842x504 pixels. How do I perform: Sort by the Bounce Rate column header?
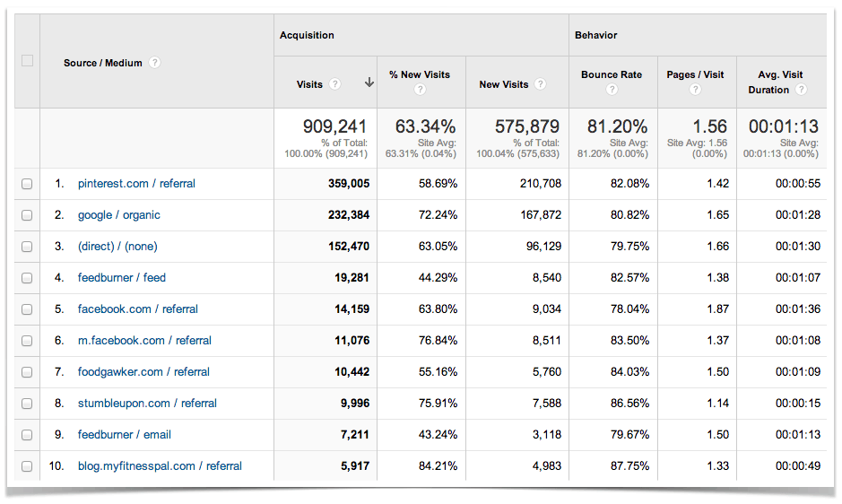point(612,74)
